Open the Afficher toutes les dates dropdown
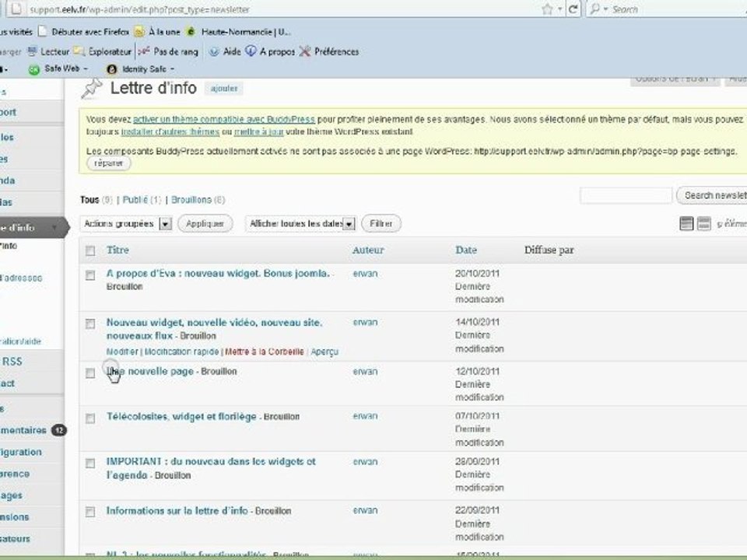The image size is (747, 560). click(300, 223)
